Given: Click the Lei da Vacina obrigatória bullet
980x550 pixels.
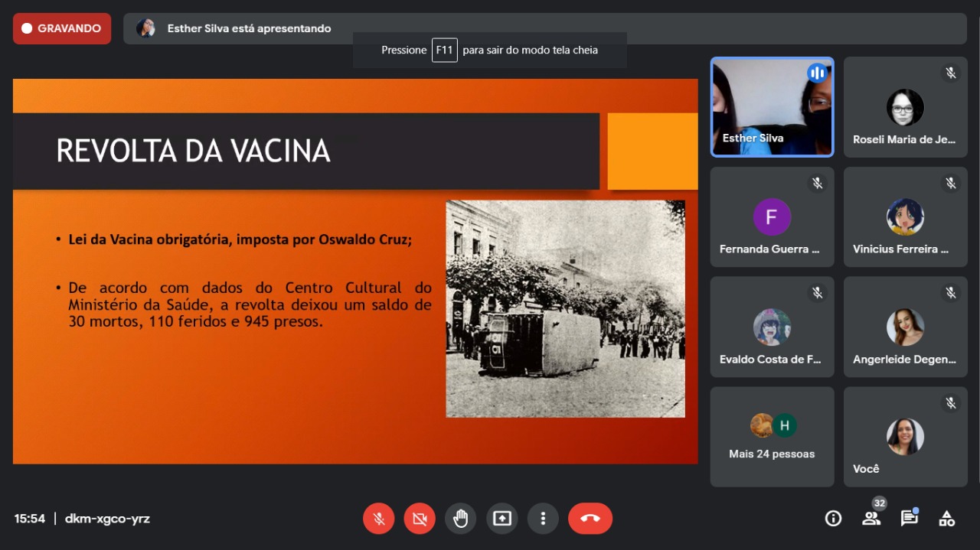Looking at the screenshot, I should pos(240,239).
